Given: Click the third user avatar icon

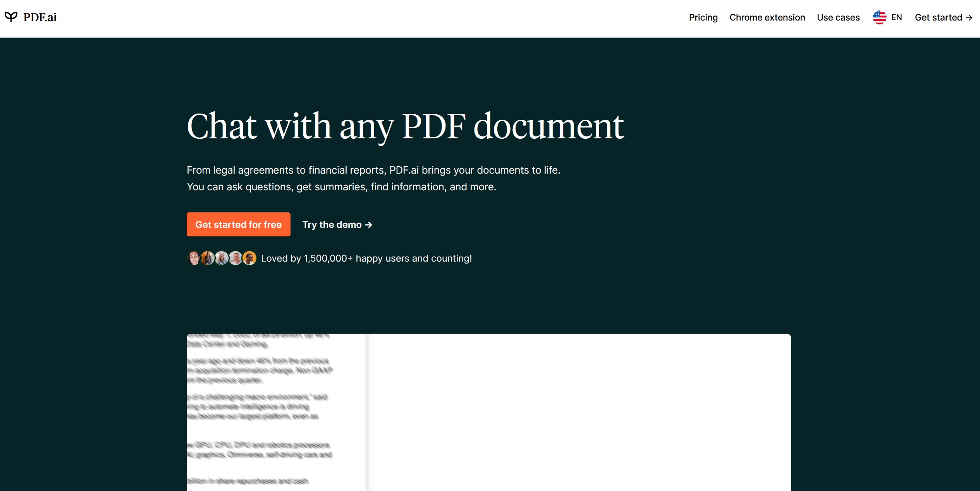Looking at the screenshot, I should pos(222,258).
